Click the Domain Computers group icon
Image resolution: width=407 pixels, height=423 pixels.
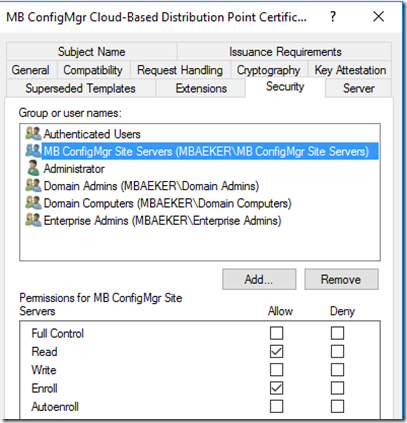pos(33,203)
